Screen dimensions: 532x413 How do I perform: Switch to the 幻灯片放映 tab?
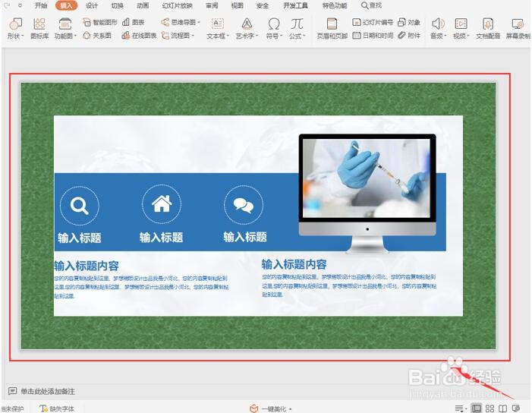(x=177, y=5)
